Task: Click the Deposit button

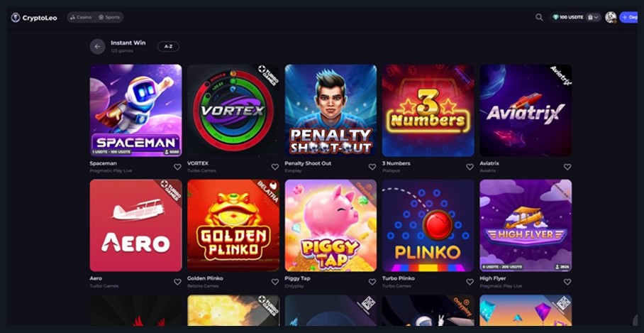Action: [629, 17]
